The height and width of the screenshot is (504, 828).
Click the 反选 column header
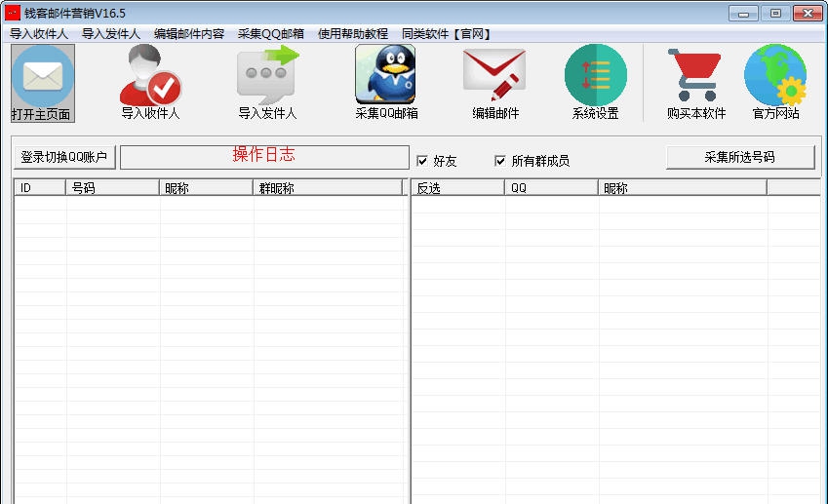click(457, 188)
